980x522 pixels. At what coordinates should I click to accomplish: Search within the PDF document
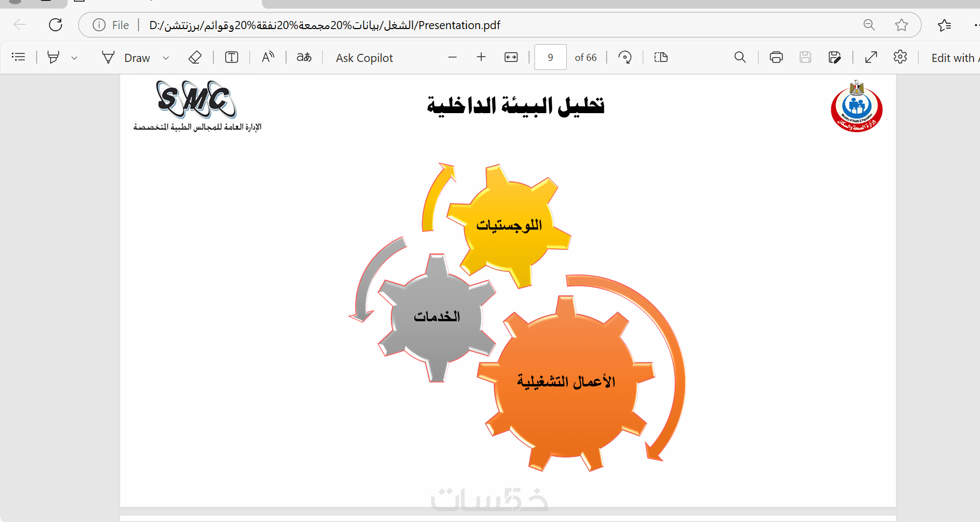point(740,57)
